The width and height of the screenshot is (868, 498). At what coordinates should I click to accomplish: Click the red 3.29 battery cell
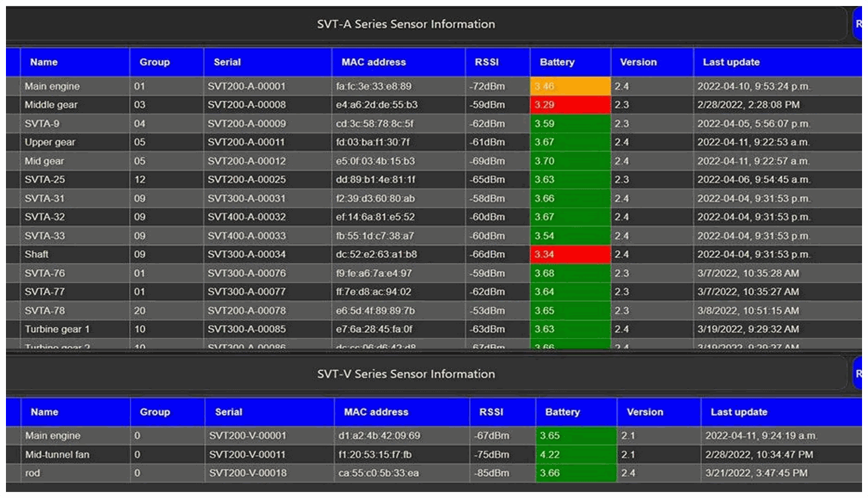pos(570,105)
